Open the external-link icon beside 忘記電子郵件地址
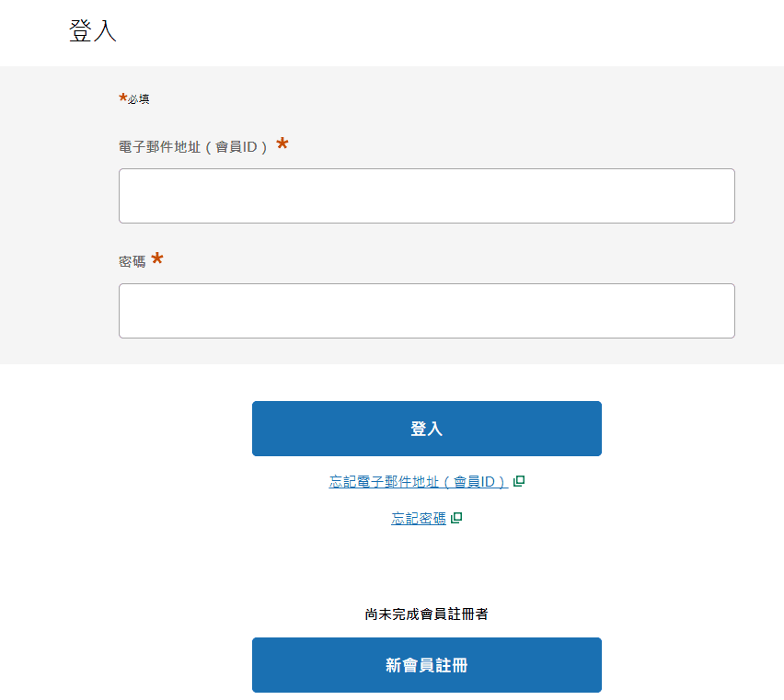The image size is (784, 700). (x=519, y=481)
